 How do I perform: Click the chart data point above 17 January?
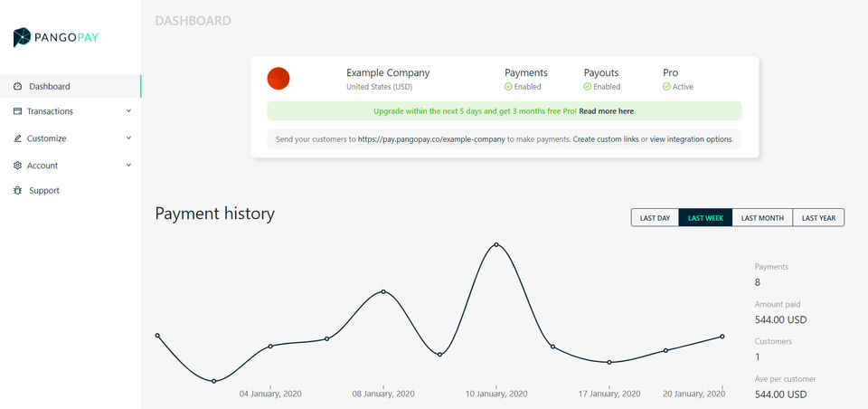coord(609,363)
